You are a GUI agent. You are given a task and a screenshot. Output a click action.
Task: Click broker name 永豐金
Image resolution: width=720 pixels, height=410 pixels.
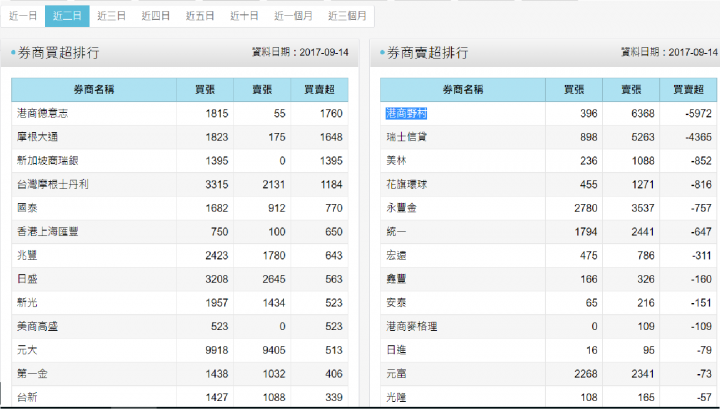pos(401,208)
